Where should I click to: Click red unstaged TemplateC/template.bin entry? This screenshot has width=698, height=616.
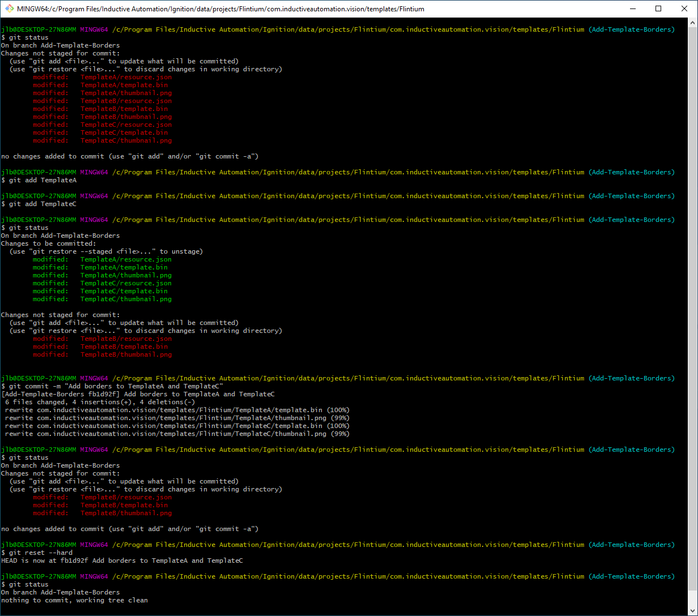click(100, 132)
